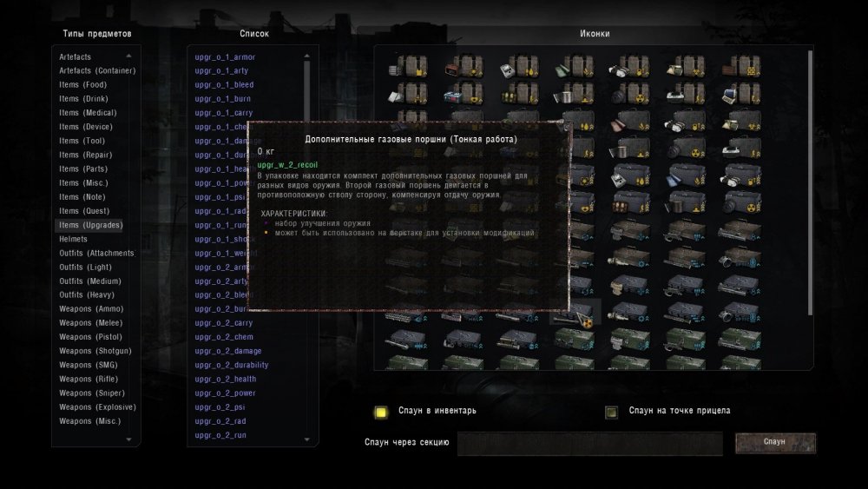Pick the highlighted gray weapon toolbox under the cursor
The width and height of the screenshot is (868, 489).
pyautogui.click(x=575, y=314)
